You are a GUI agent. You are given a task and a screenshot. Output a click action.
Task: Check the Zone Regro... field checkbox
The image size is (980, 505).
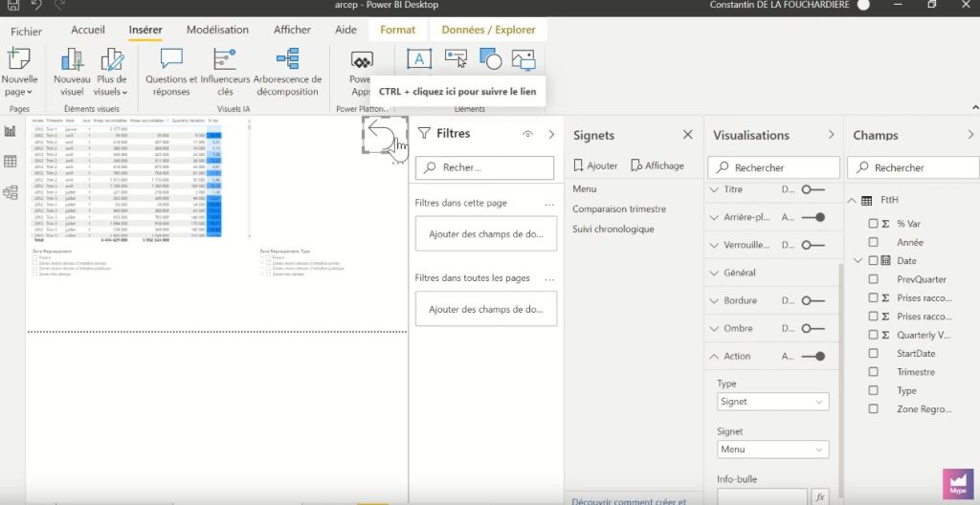(873, 408)
